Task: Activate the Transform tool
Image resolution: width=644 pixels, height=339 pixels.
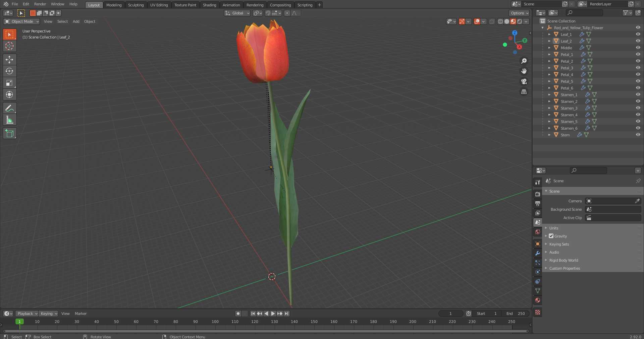Action: click(x=9, y=94)
